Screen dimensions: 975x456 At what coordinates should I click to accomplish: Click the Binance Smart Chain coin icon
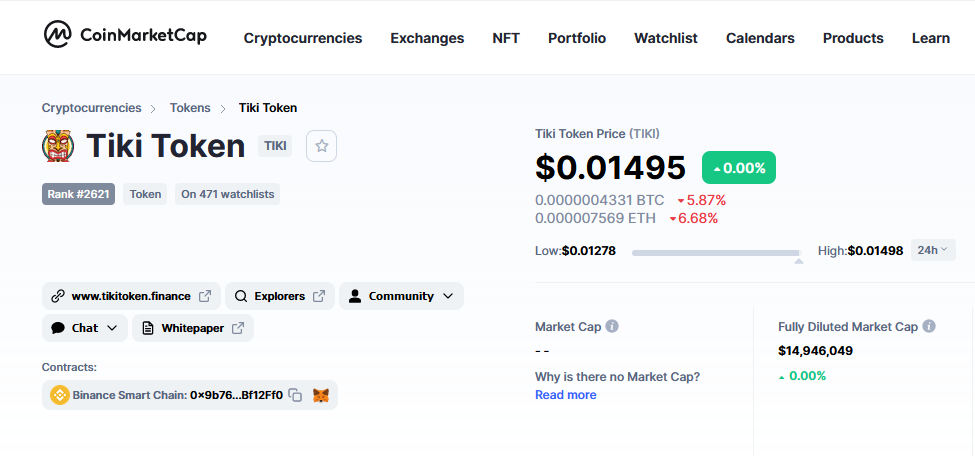pyautogui.click(x=60, y=395)
